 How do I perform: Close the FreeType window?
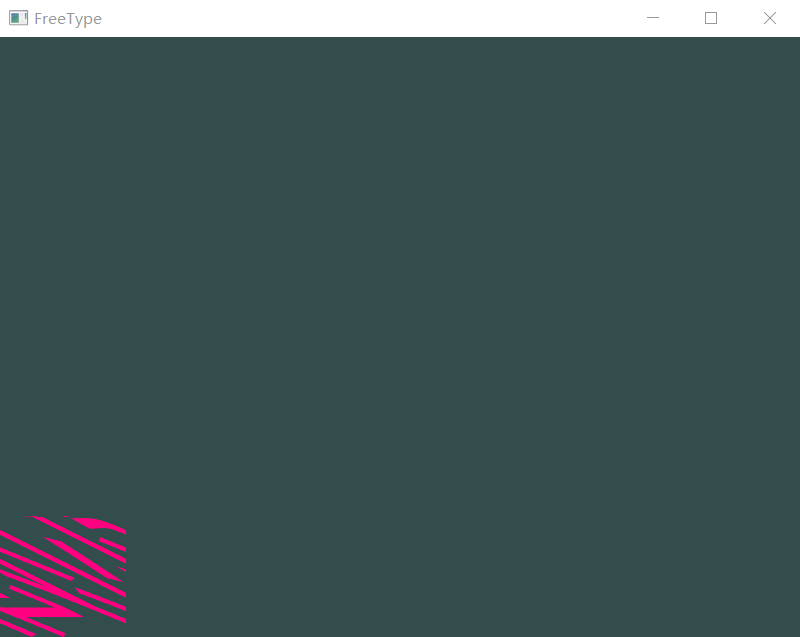(770, 18)
